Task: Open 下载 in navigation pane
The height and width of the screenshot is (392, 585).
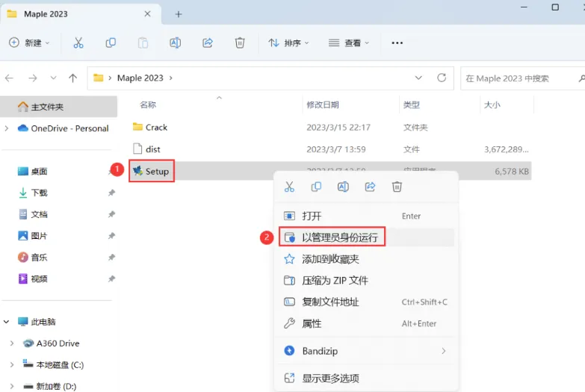Action: click(33, 193)
